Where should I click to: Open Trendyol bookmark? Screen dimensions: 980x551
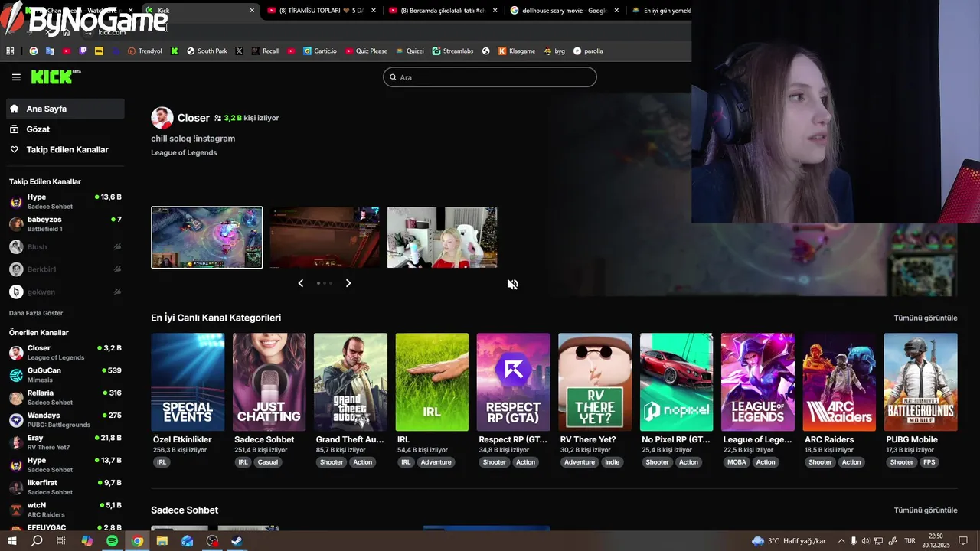[145, 51]
